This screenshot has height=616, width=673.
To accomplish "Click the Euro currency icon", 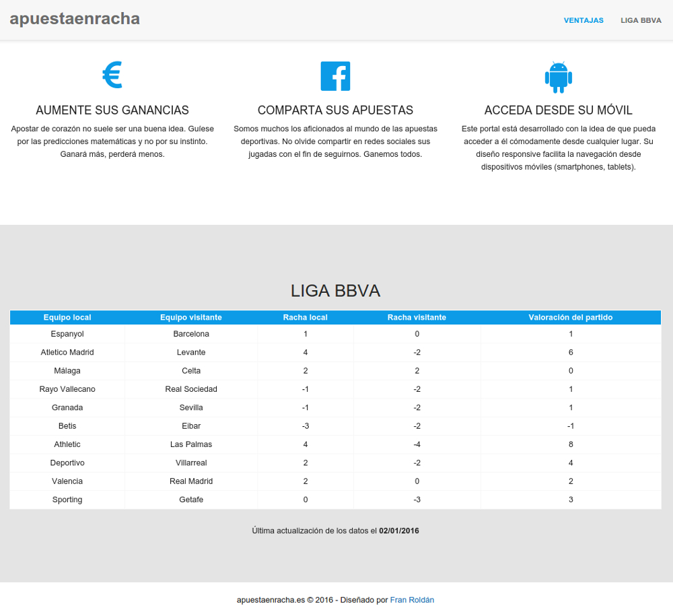I will tap(112, 75).
